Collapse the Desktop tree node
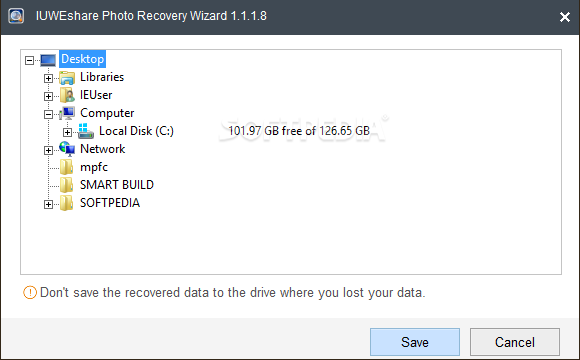The width and height of the screenshot is (580, 360). click(x=30, y=60)
